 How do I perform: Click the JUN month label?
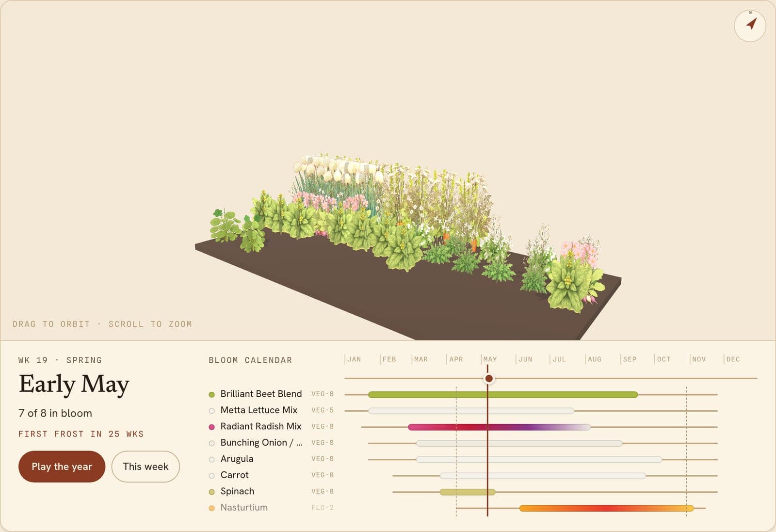coord(525,359)
